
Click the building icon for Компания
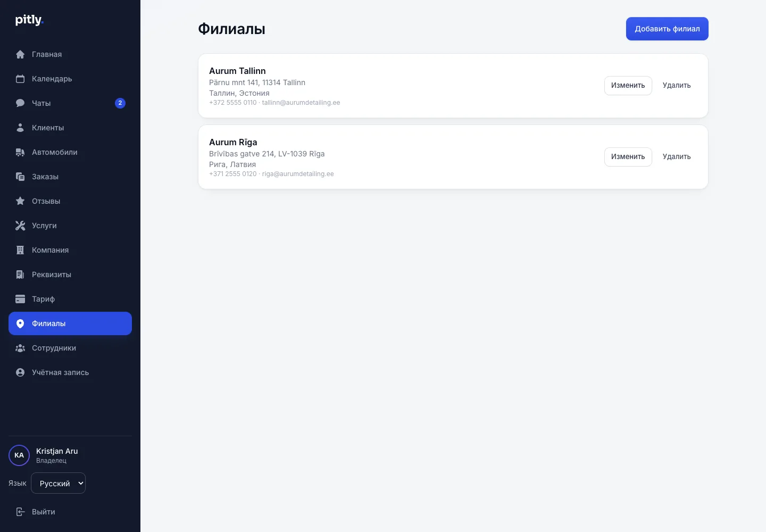click(20, 250)
